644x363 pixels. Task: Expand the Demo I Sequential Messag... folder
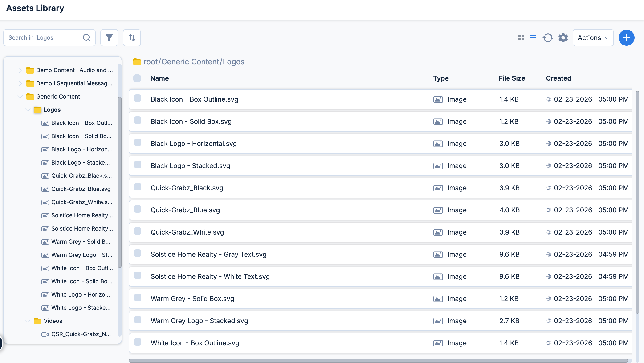(20, 83)
